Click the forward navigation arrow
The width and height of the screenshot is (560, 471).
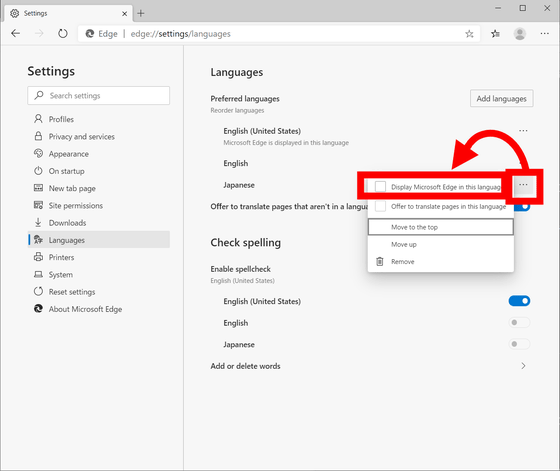tap(39, 34)
